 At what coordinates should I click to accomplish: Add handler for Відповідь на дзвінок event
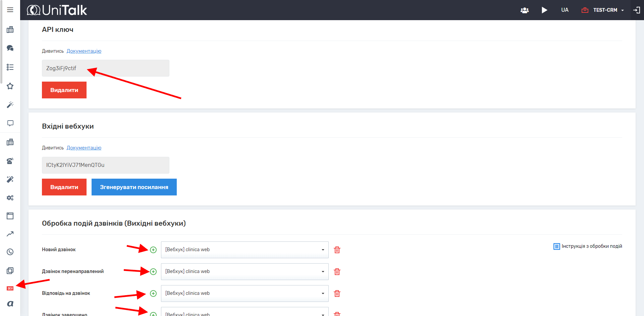tap(153, 294)
